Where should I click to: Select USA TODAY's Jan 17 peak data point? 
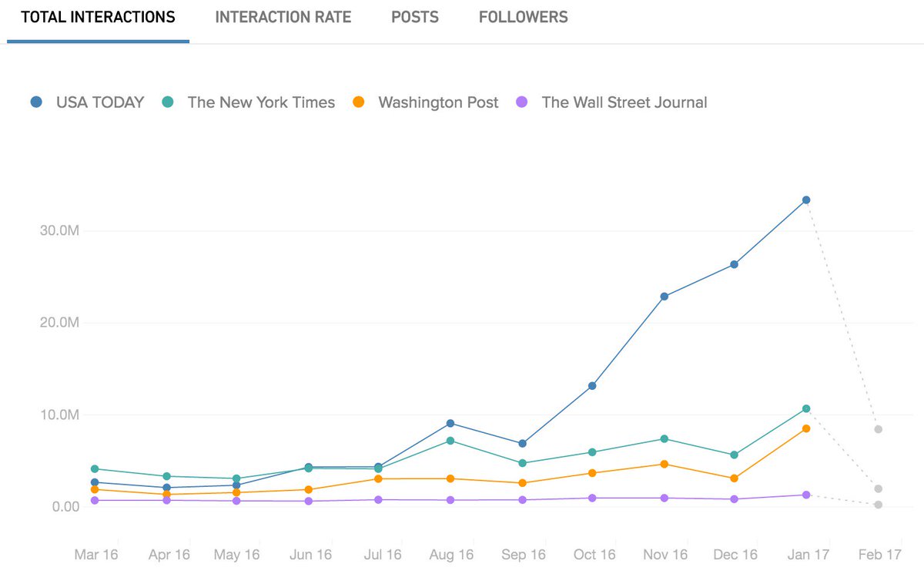pos(806,200)
